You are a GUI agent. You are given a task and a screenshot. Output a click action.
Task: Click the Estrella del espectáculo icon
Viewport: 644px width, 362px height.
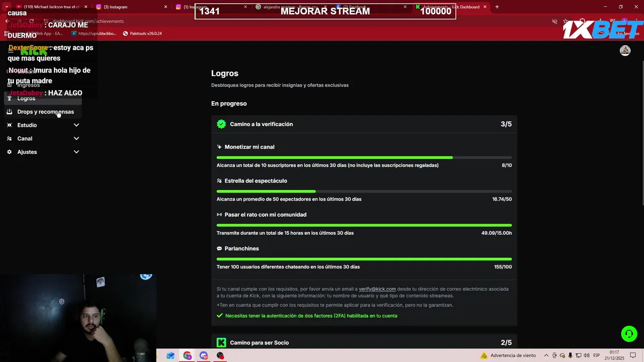(x=219, y=181)
